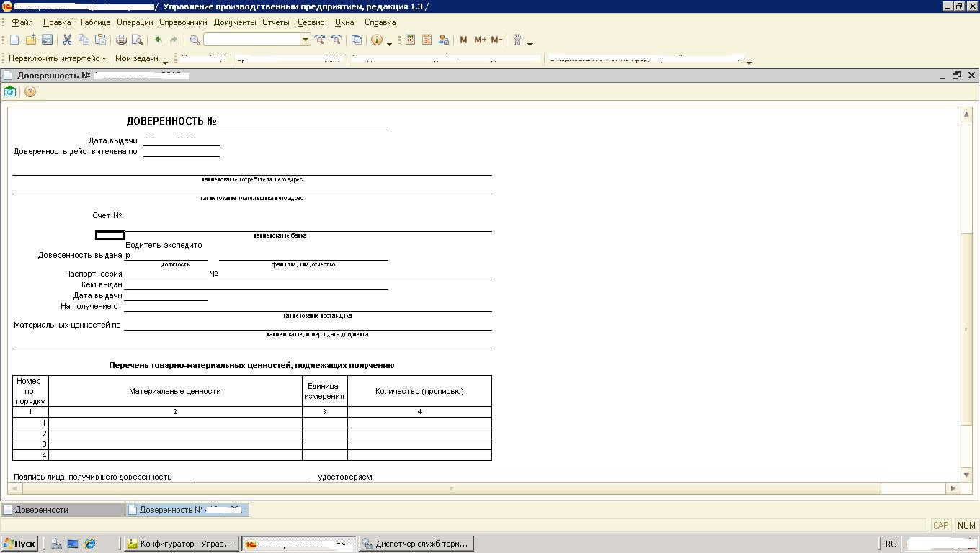Open the Документы menu

(235, 22)
